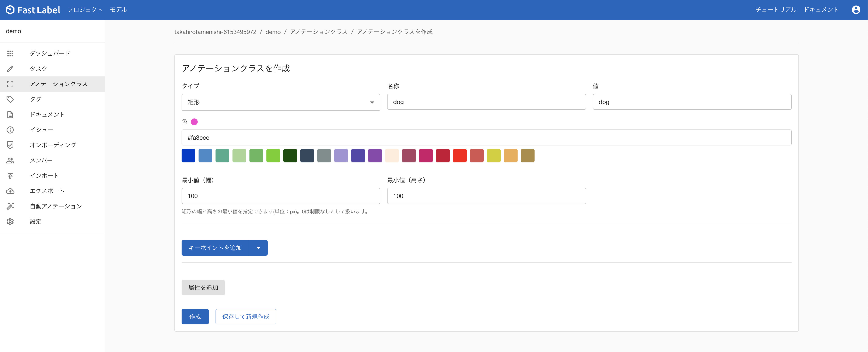Click the info circle icon beside イシュー
This screenshot has height=352, width=868.
pyautogui.click(x=10, y=130)
